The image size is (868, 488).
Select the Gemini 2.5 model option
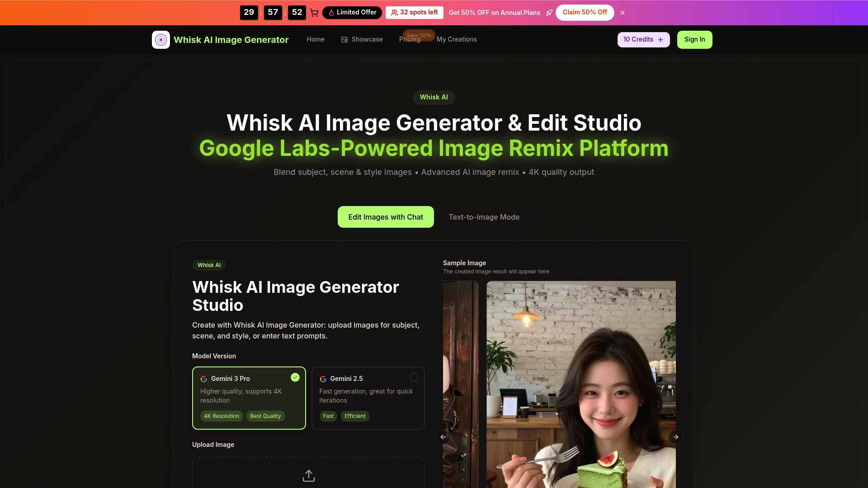[368, 398]
